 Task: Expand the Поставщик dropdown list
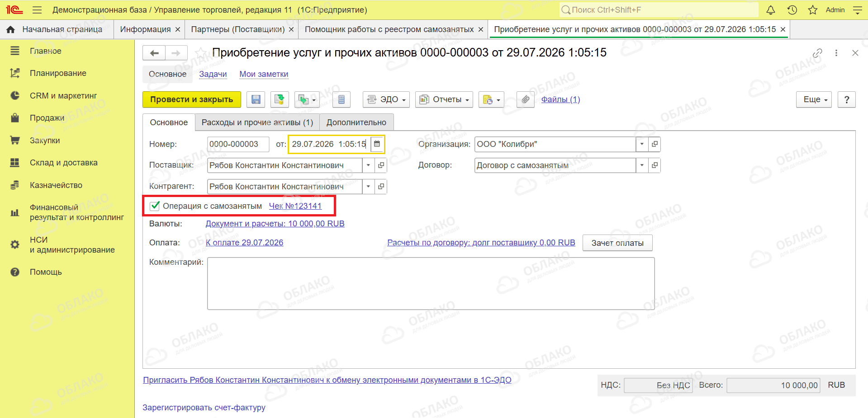pos(368,165)
